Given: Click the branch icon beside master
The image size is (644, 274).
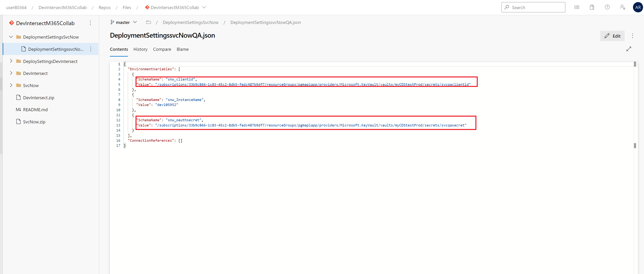Looking at the screenshot, I should tap(113, 22).
